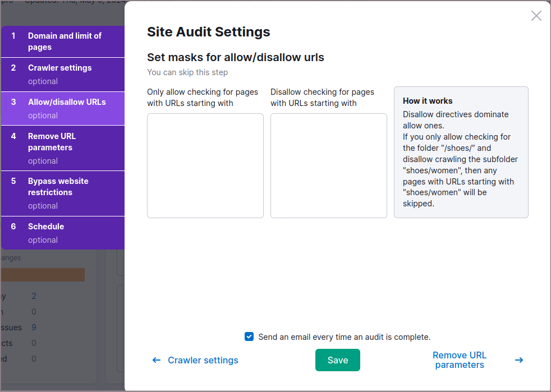
Task: Go back via the Crawler settings link
Action: click(x=203, y=360)
